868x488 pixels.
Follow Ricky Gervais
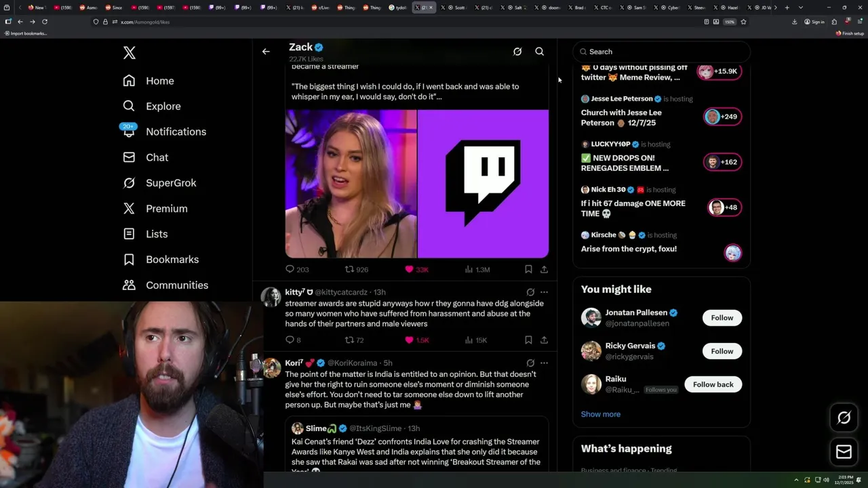pyautogui.click(x=722, y=351)
